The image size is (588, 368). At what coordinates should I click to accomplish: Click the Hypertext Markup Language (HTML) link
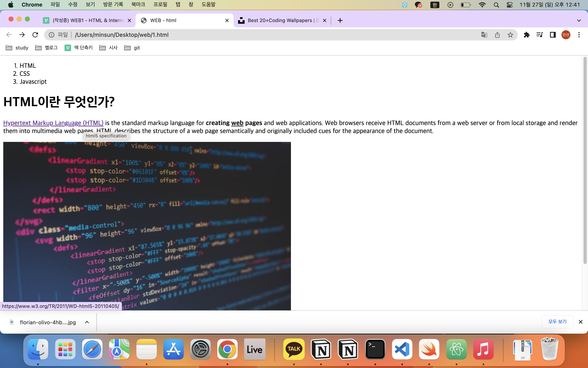coord(53,123)
